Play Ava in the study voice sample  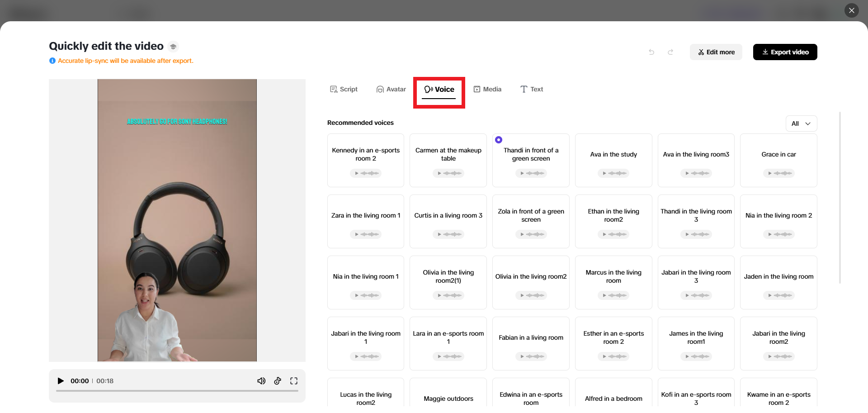613,173
